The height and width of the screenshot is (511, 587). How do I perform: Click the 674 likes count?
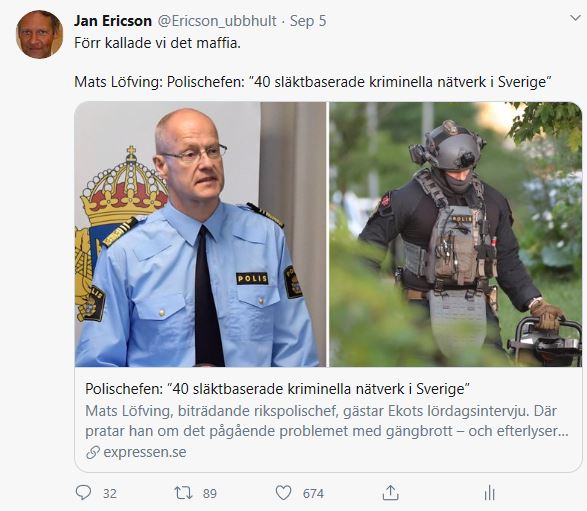(313, 494)
